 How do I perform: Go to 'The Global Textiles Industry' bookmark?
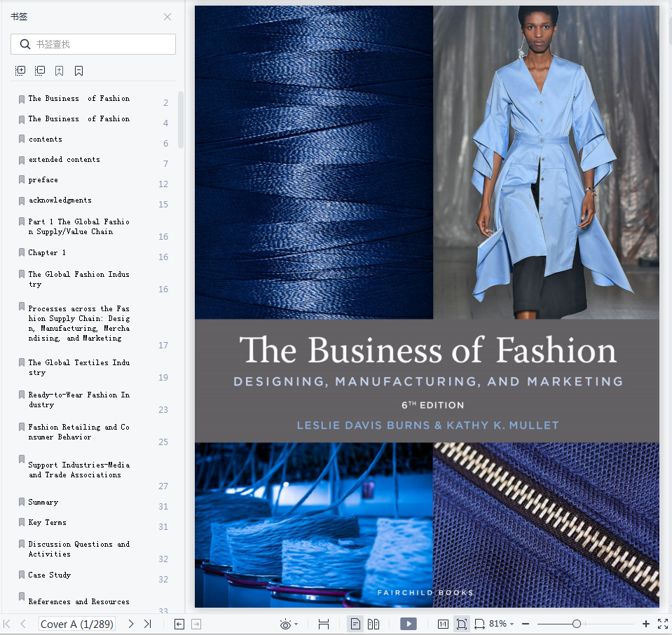tap(79, 367)
